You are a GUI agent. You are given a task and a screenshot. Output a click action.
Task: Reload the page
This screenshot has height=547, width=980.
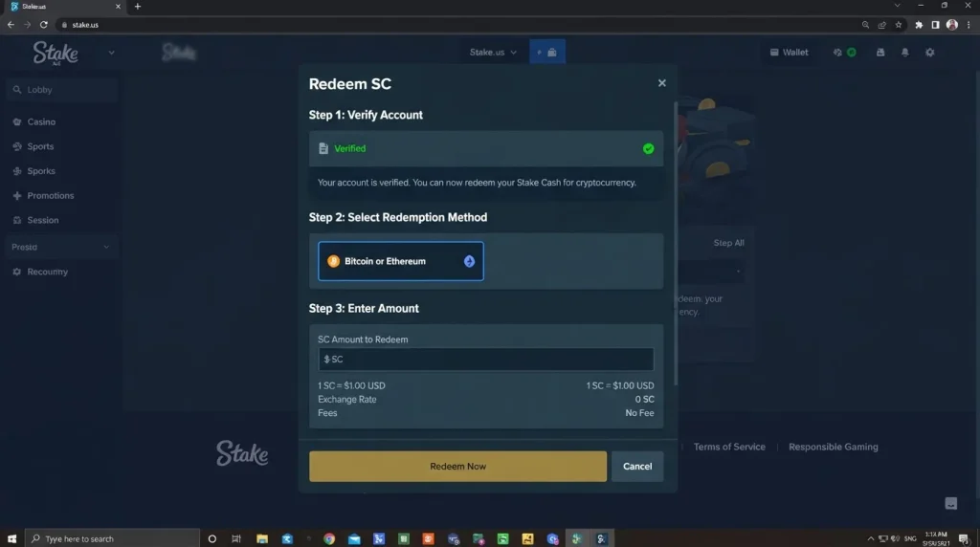click(x=44, y=25)
